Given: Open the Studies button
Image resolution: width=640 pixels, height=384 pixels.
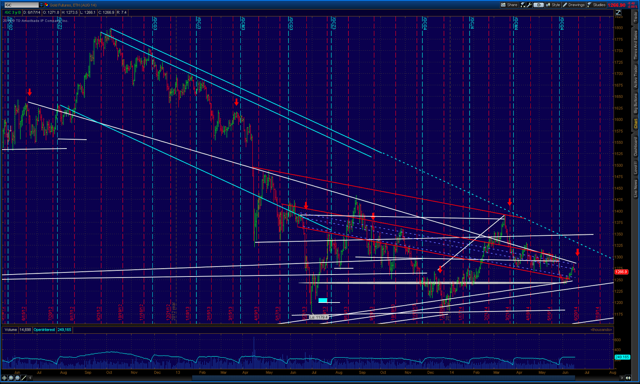Looking at the screenshot, I should 596,5.
